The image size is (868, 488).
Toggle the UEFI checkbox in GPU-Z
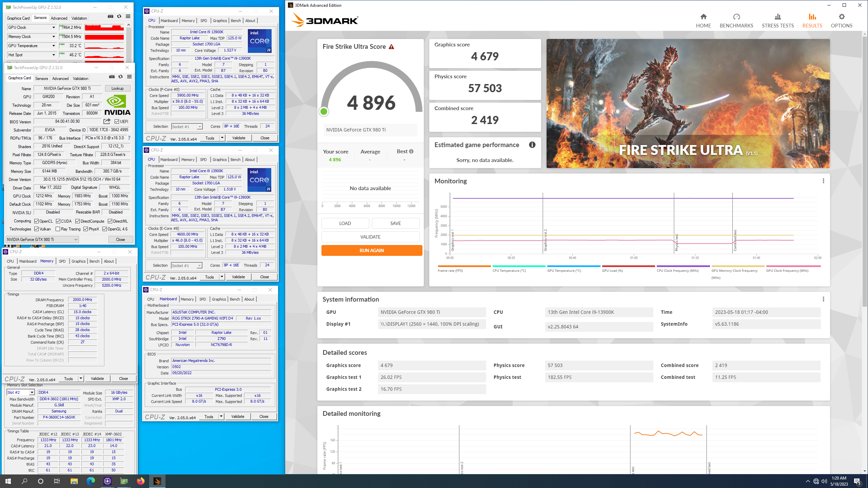coord(117,121)
